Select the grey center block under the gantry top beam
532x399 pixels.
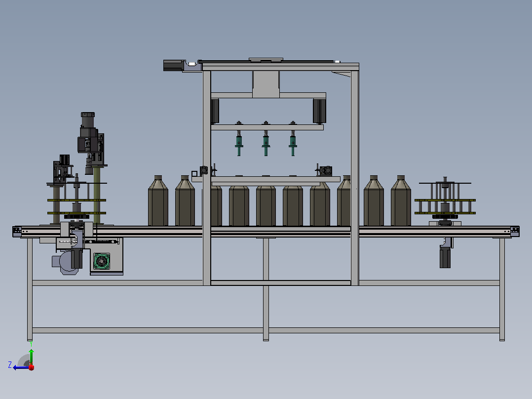266,84
